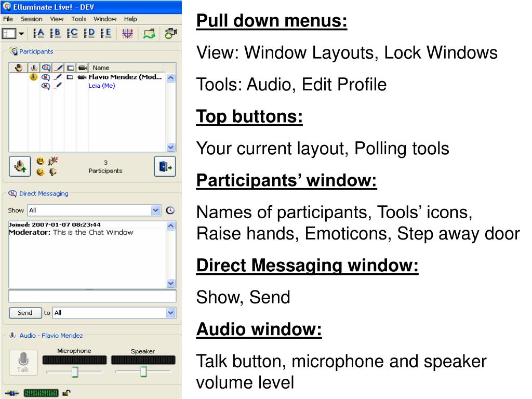This screenshot has height=399, width=532.
Task: Select polling response B in toolbar
Action: point(55,33)
